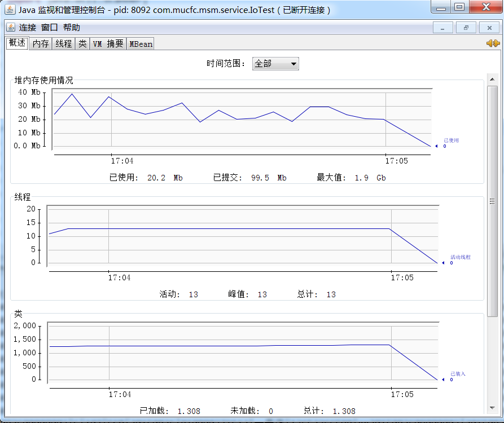
Task: Restore down the inner connection window
Action: coord(466,28)
